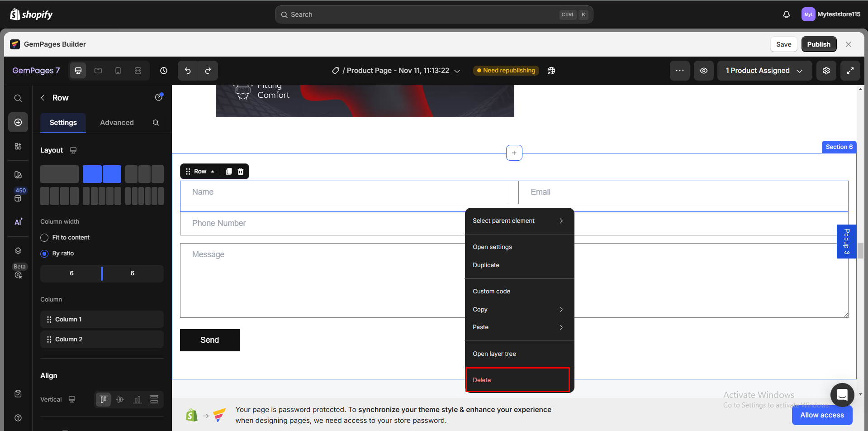Expand the 1 Product Assigned dropdown
The height and width of the screenshot is (431, 868).
tap(764, 71)
